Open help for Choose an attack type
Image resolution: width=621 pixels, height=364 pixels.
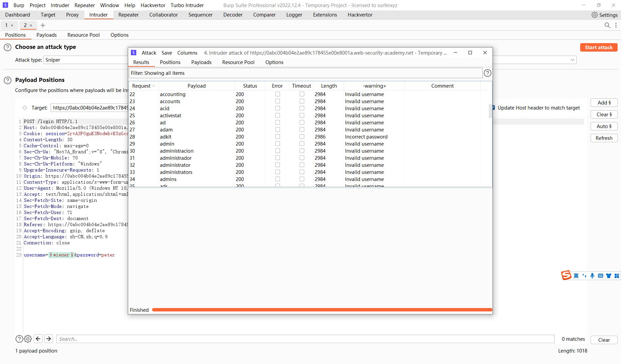point(7,48)
